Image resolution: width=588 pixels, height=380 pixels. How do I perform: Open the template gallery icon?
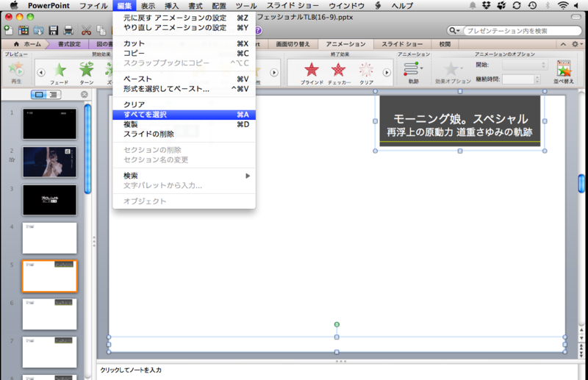pos(24,30)
